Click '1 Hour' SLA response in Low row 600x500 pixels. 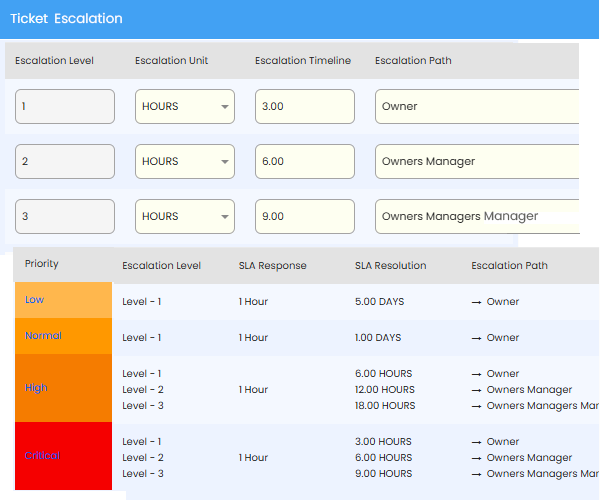click(253, 301)
